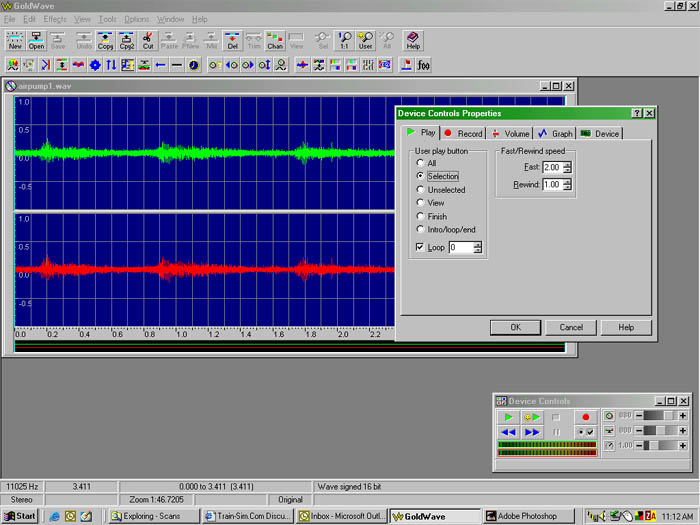The height and width of the screenshot is (525, 700).
Task: Switch to Adobe Photoshop taskbar button
Action: click(529, 516)
